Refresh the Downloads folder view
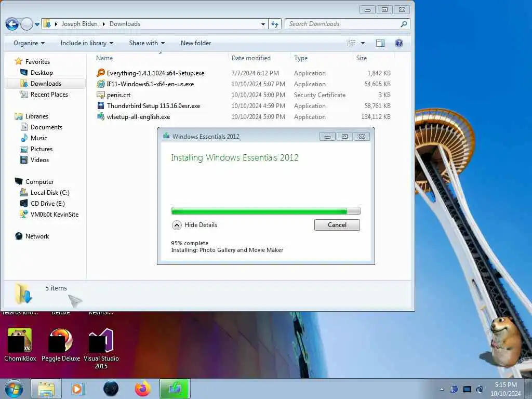Viewport: 532px width, 399px height. [x=275, y=24]
